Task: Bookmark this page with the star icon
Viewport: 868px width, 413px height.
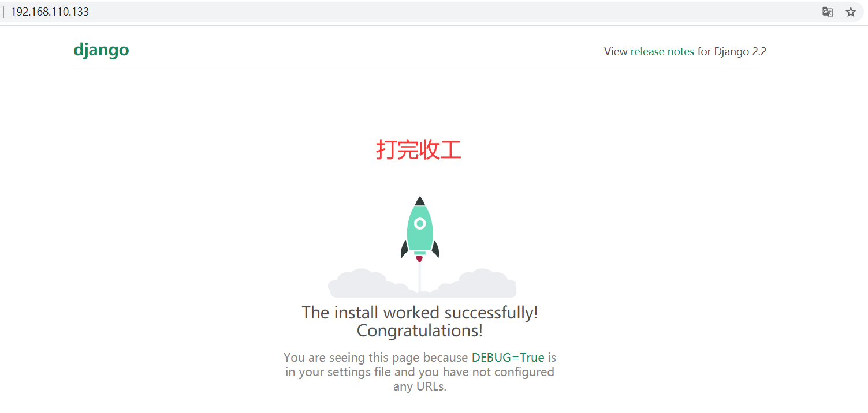Action: (x=851, y=12)
